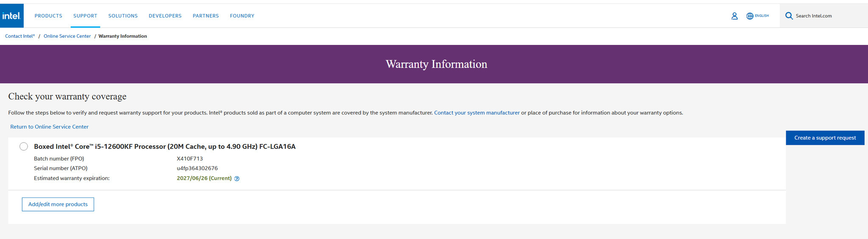Click serial number u4fp364302676
Image resolution: width=868 pixels, height=239 pixels.
pyautogui.click(x=197, y=169)
